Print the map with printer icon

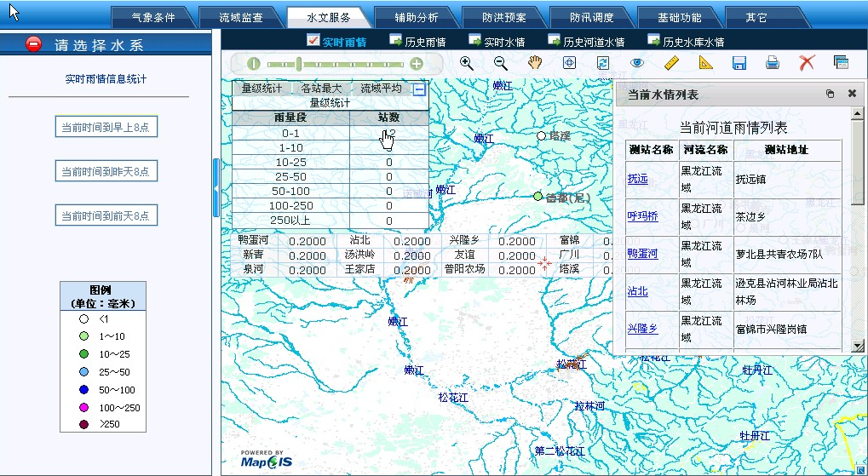(x=773, y=63)
